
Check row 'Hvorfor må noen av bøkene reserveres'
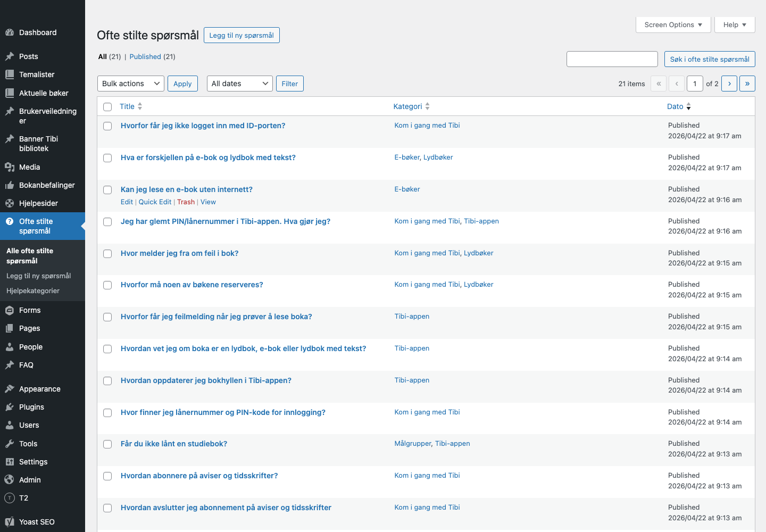point(107,285)
